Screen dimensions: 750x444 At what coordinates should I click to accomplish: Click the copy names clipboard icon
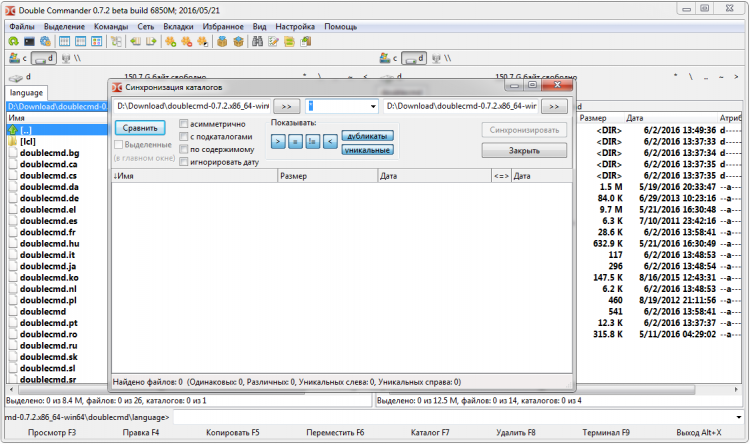(x=306, y=42)
